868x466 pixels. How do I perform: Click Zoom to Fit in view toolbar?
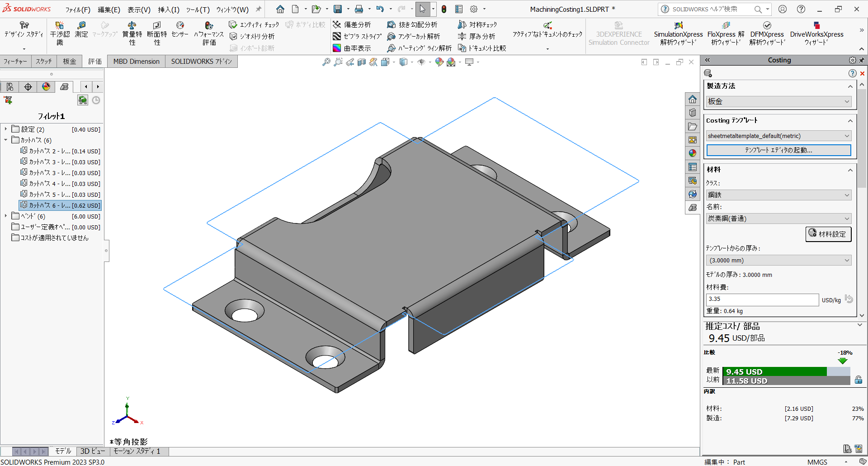[326, 62]
